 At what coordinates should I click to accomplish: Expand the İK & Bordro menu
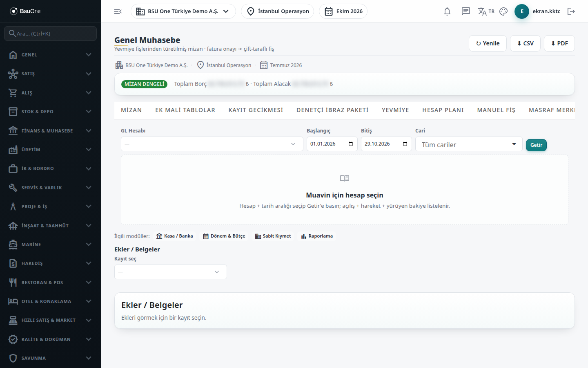pos(51,168)
